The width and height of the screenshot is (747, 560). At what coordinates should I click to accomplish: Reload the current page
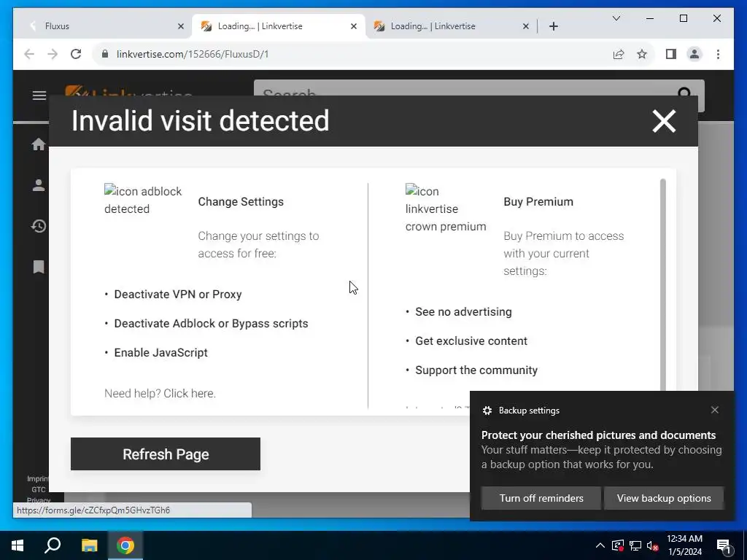76,54
